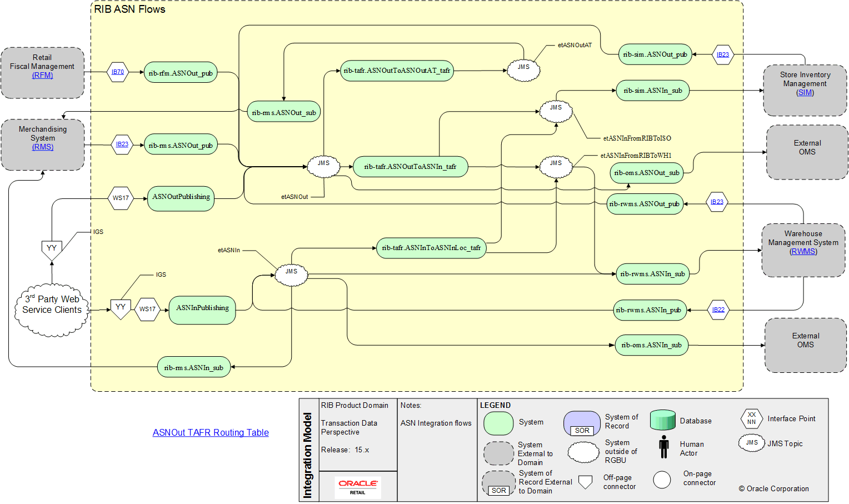Select the rib-rwms.ASNIn_sub node

click(653, 274)
